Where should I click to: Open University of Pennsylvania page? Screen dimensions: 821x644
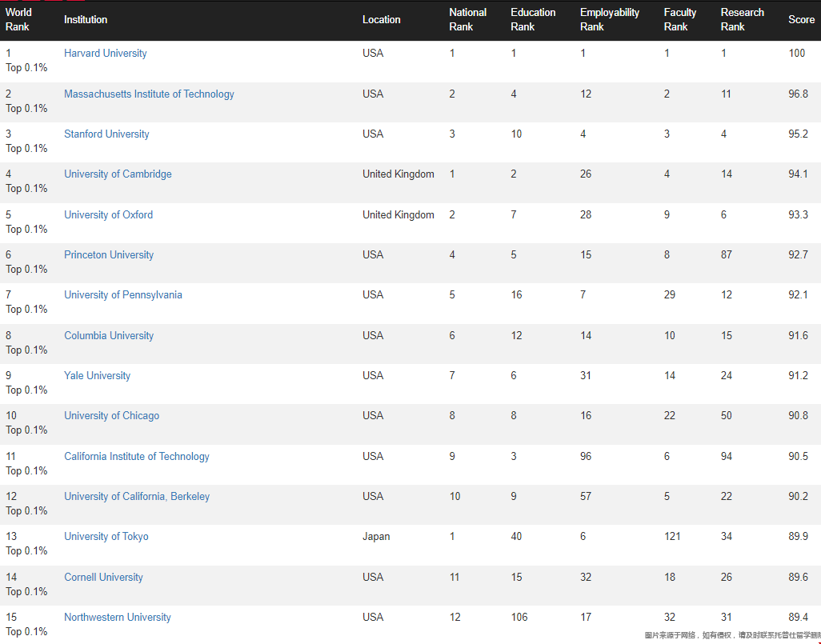[123, 295]
